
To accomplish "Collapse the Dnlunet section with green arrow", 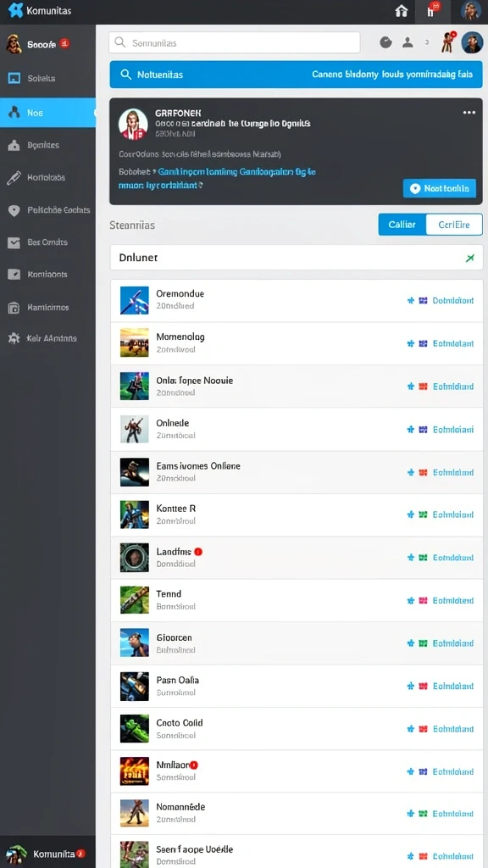I will [470, 258].
